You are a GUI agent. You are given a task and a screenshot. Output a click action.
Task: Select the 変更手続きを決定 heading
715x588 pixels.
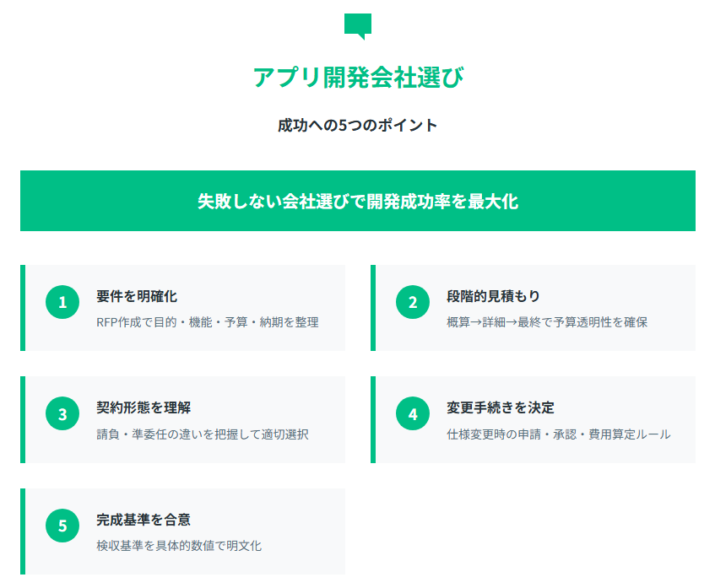tap(501, 407)
